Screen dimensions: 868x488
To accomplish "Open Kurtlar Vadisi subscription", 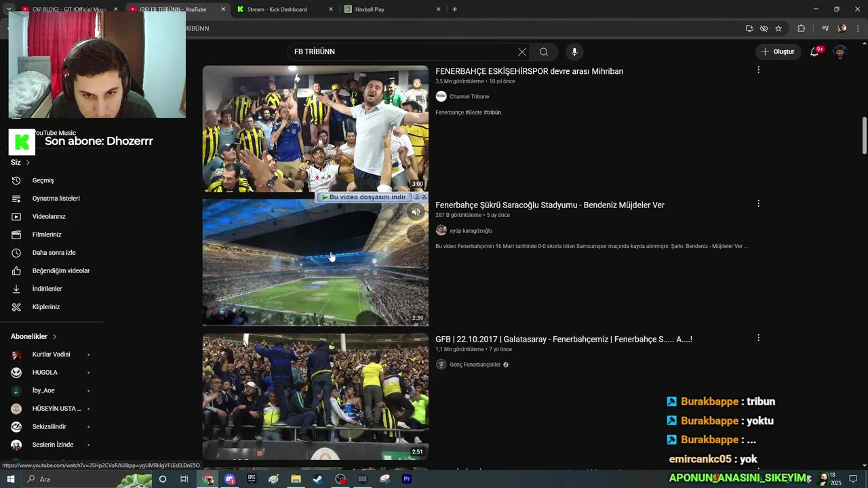I will 52,354.
